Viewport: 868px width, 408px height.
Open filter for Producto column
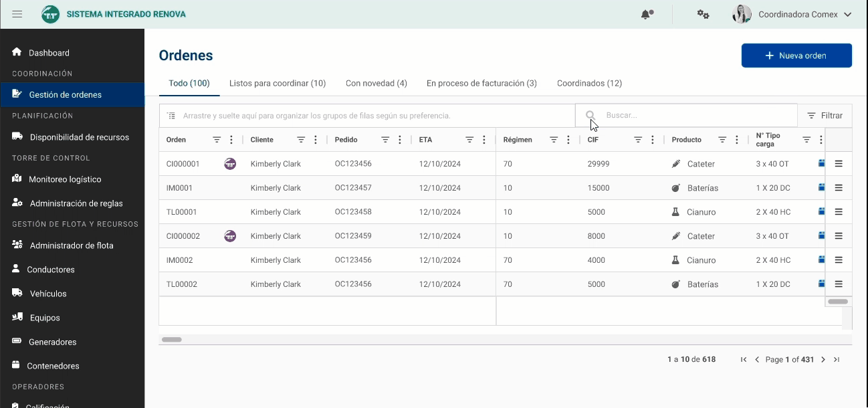[722, 140]
